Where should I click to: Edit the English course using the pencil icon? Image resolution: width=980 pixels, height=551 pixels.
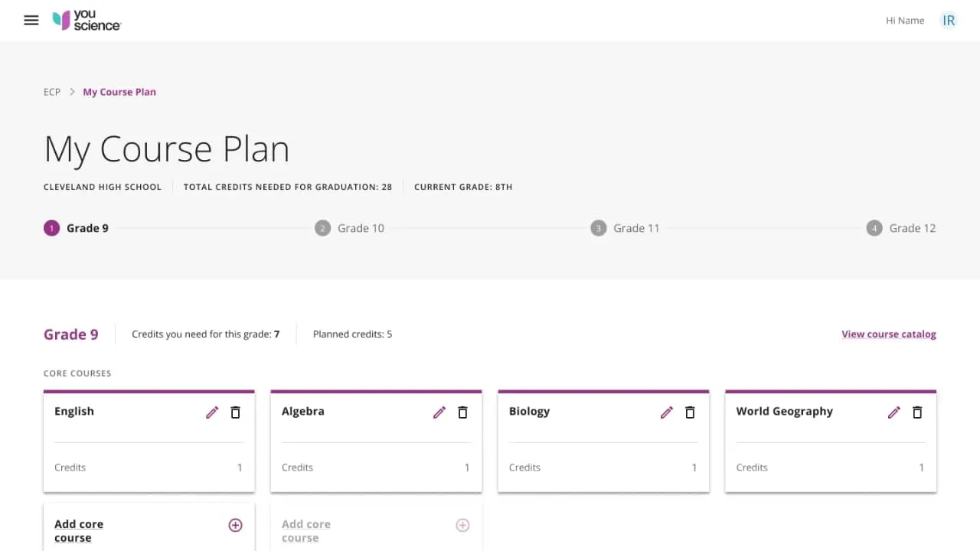click(x=211, y=412)
